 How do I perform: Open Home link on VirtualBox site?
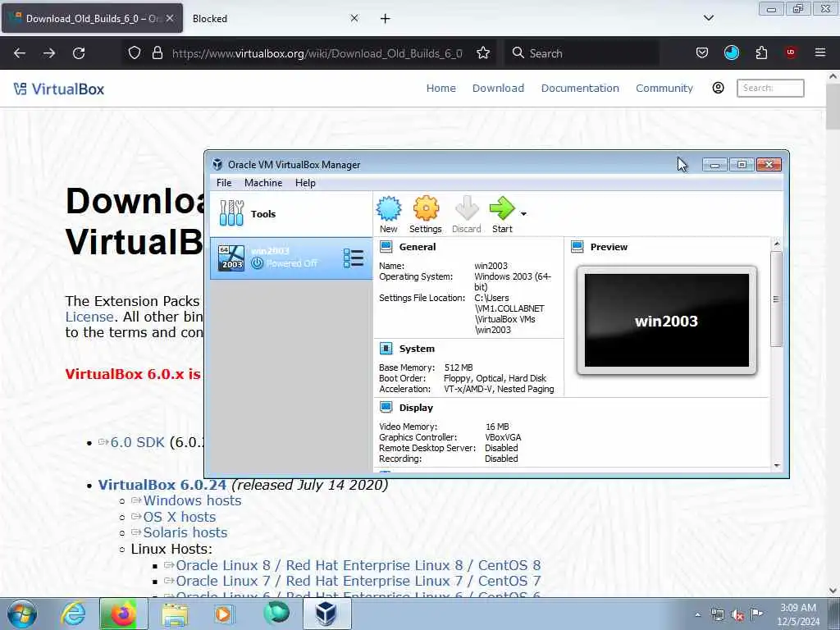[x=441, y=88]
